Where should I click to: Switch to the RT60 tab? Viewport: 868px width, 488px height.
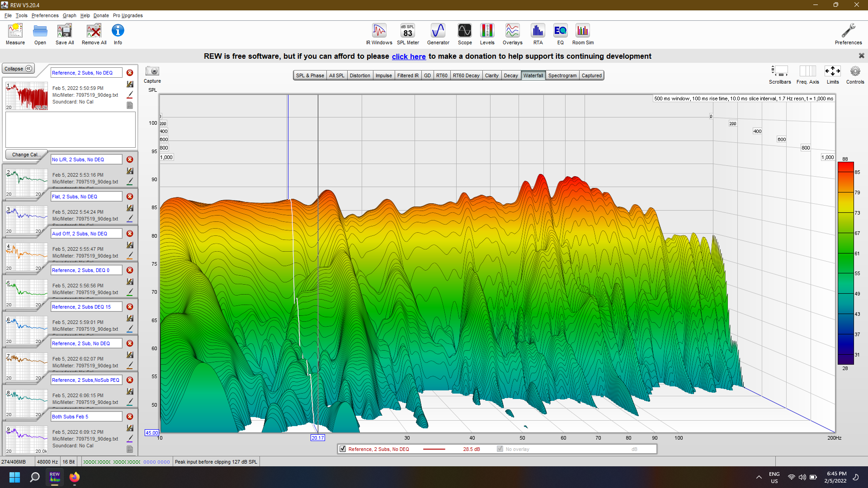[x=442, y=75]
